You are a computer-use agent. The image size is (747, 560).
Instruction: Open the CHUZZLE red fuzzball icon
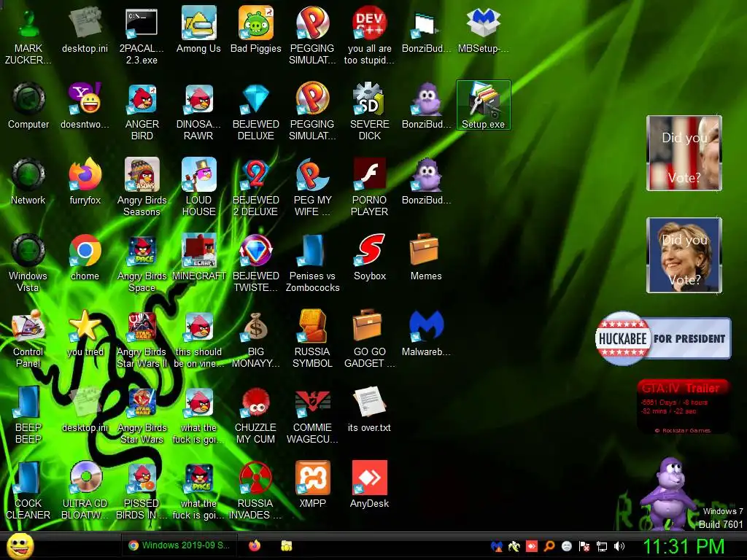coord(256,414)
